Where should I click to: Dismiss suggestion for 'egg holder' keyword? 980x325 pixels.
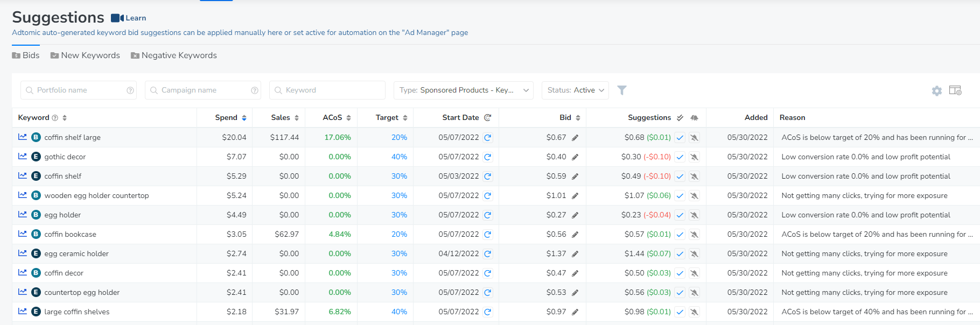click(x=695, y=215)
